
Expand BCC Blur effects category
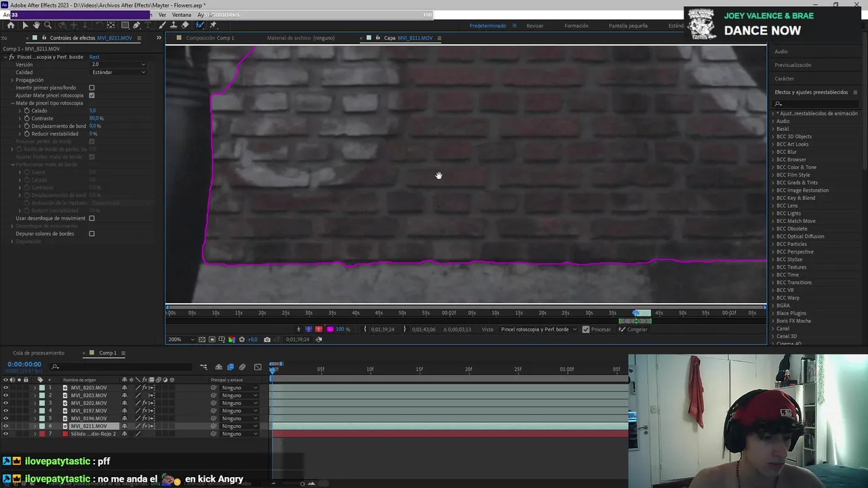(773, 152)
